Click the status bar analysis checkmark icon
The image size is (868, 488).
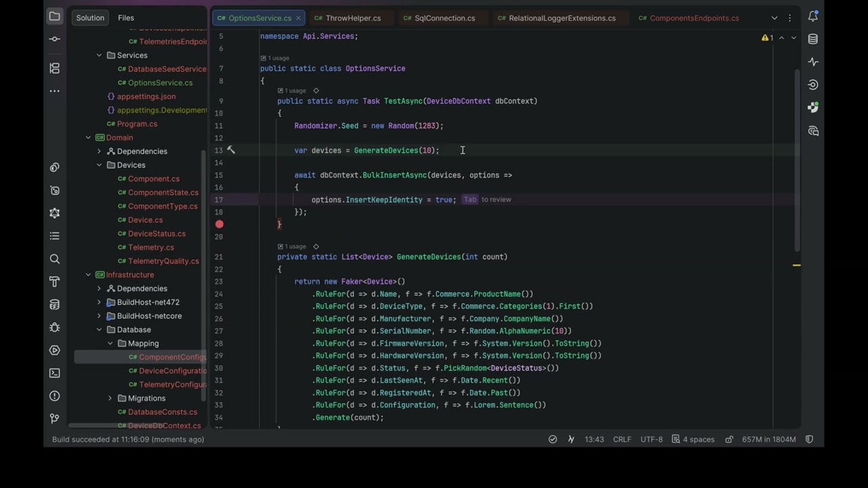click(553, 439)
